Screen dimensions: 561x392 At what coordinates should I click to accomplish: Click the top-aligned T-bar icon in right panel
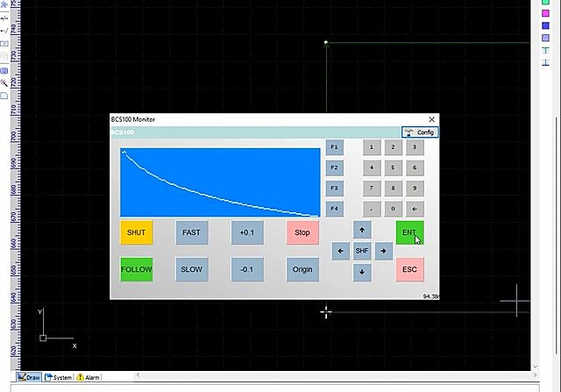[545, 51]
